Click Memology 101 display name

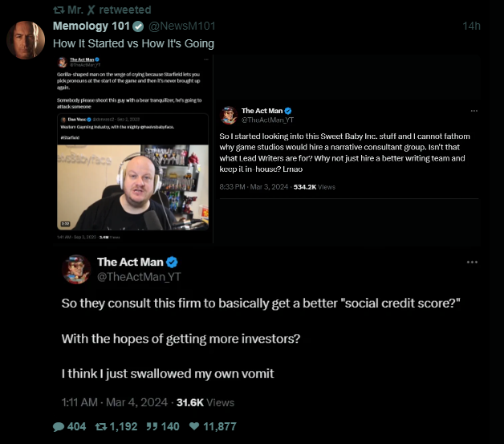click(x=91, y=26)
